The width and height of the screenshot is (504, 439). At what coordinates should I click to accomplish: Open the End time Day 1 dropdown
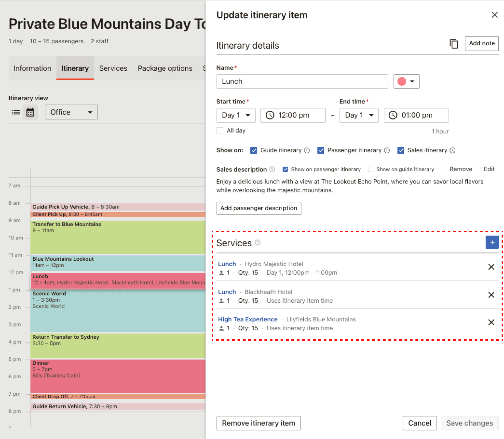click(x=359, y=115)
